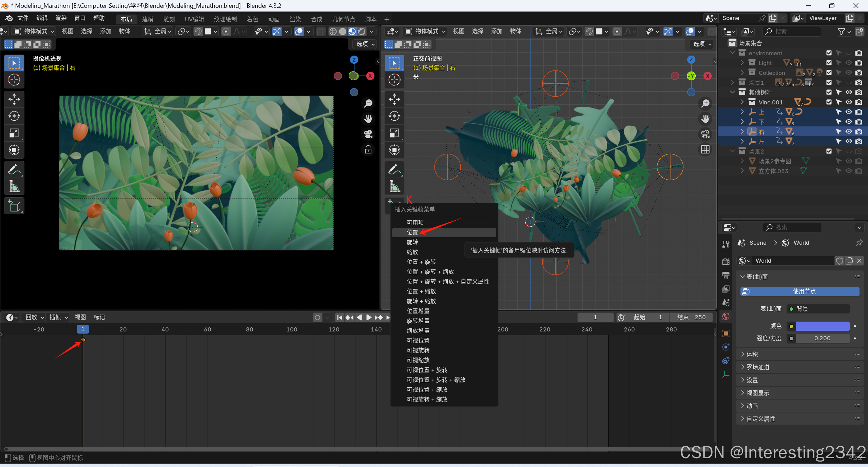868x467 pixels.
Task: Select the Scale tool in front viewport
Action: tap(394, 133)
